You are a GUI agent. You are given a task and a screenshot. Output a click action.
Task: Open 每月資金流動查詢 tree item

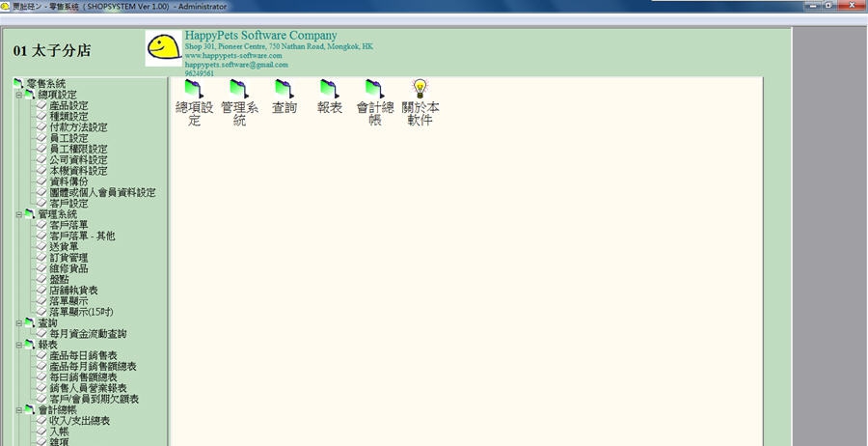click(x=88, y=334)
